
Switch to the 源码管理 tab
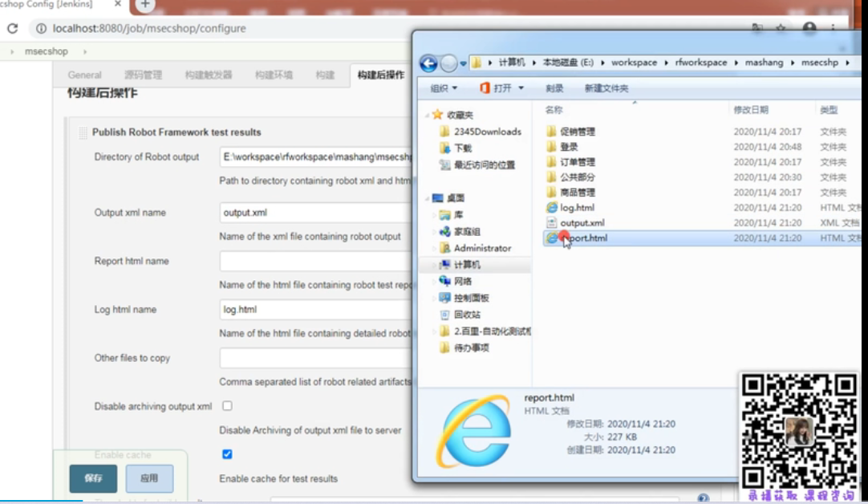143,75
